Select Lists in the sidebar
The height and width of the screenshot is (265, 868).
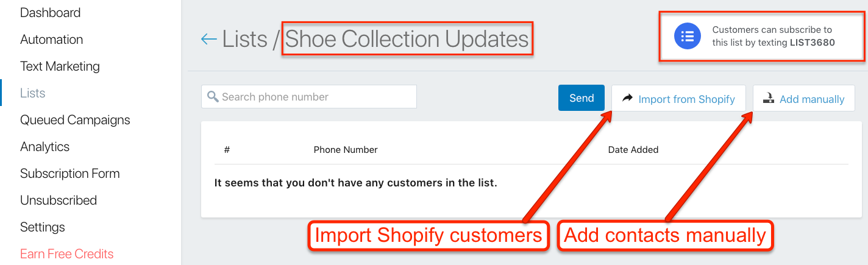pyautogui.click(x=33, y=93)
